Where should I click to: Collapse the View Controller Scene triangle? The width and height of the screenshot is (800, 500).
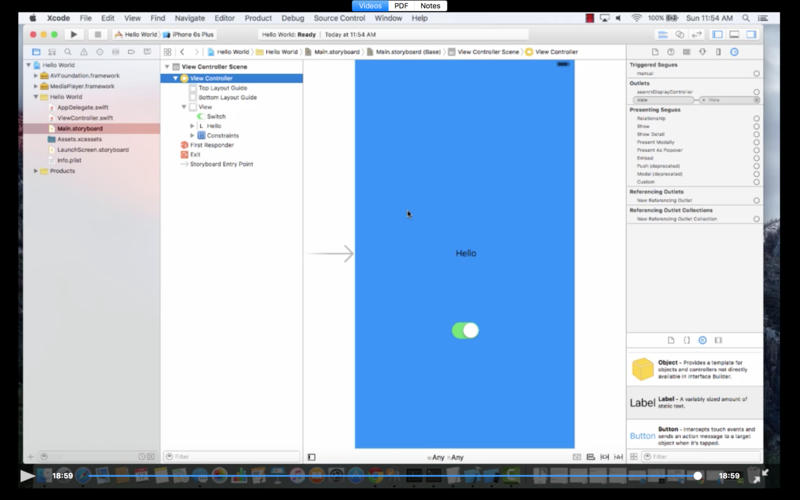pyautogui.click(x=167, y=67)
